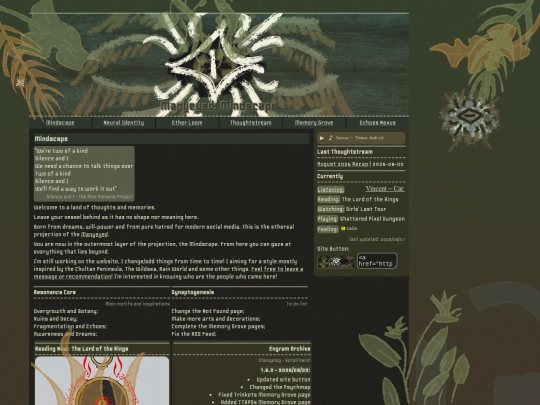540x405 pixels.
Task: Click 'Complete the Memory Grove pages;' item
Action: pyautogui.click(x=218, y=326)
